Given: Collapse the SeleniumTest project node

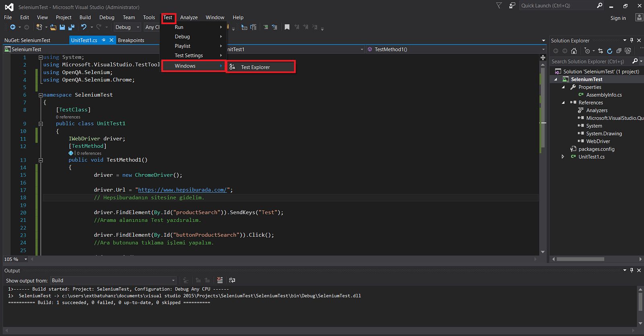Looking at the screenshot, I should click(x=556, y=79).
